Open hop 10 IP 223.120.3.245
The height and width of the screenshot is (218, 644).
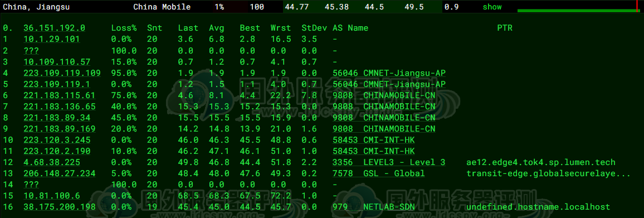57,140
